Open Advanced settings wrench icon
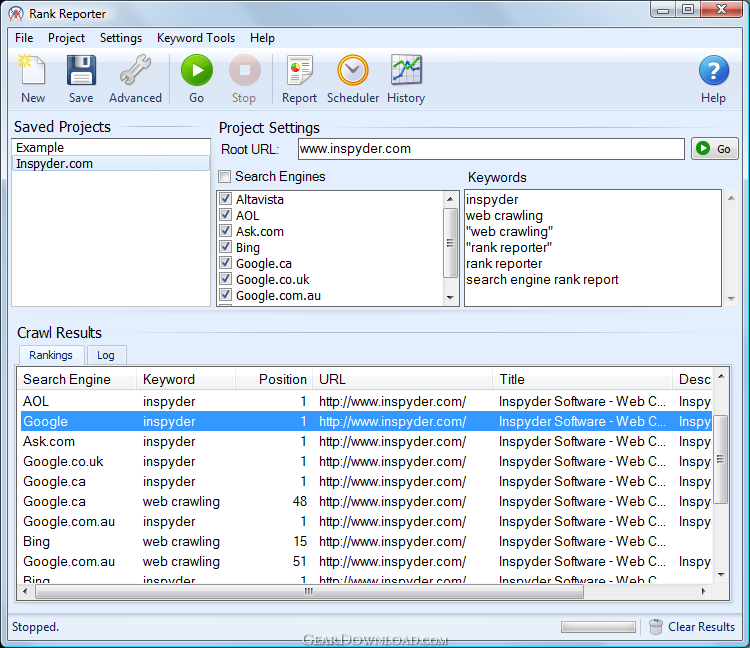750x648 pixels. (135, 70)
